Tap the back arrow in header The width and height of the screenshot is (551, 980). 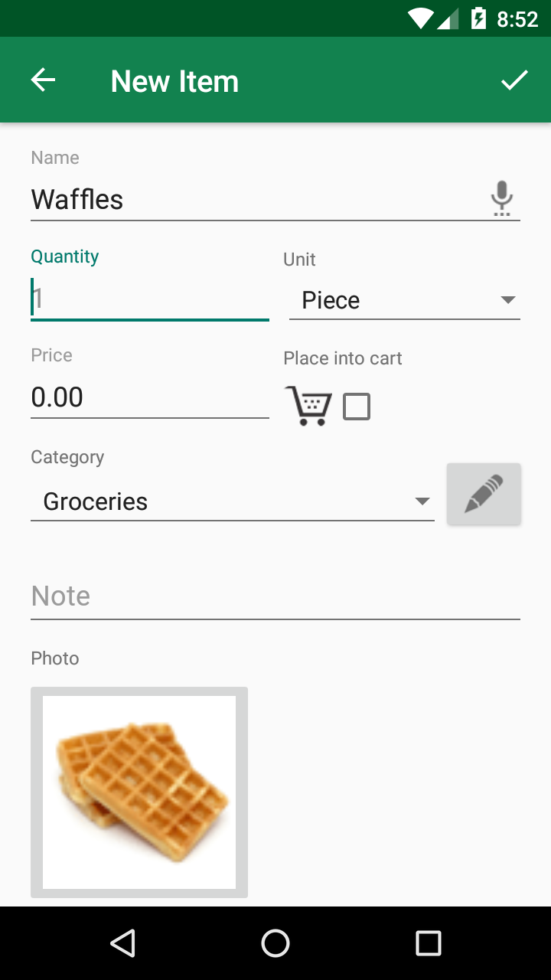[x=44, y=80]
